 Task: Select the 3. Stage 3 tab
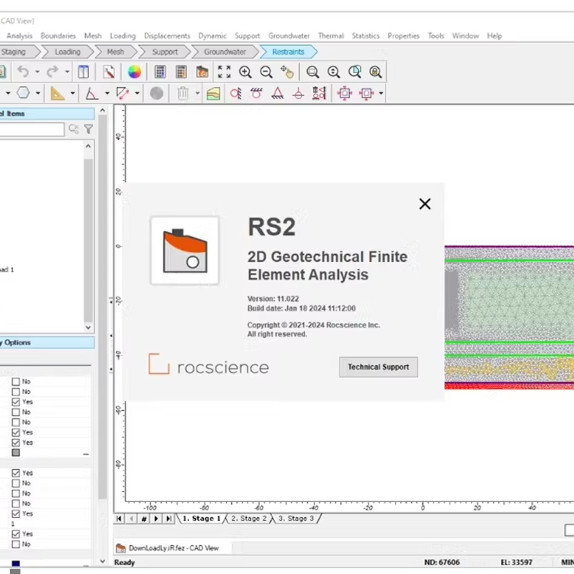point(296,518)
